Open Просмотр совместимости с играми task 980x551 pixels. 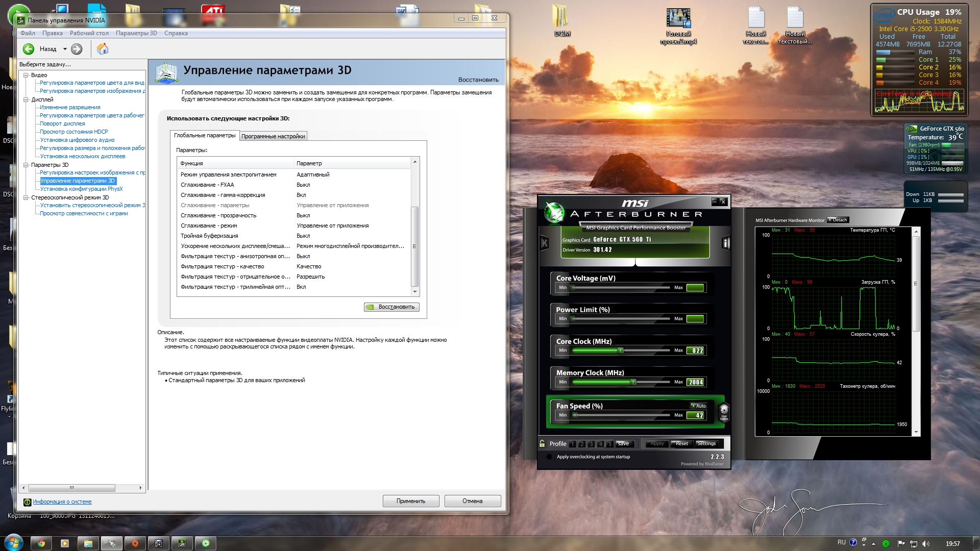click(x=84, y=213)
